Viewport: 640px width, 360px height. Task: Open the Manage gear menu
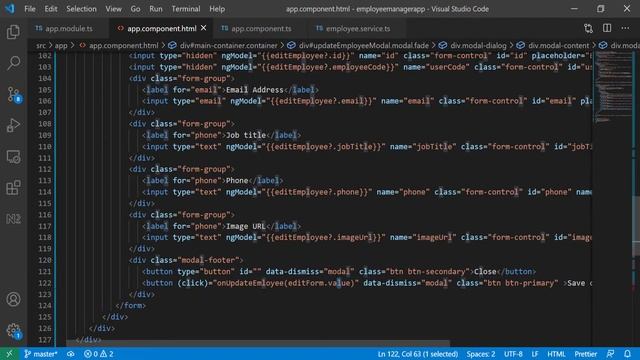(x=13, y=330)
